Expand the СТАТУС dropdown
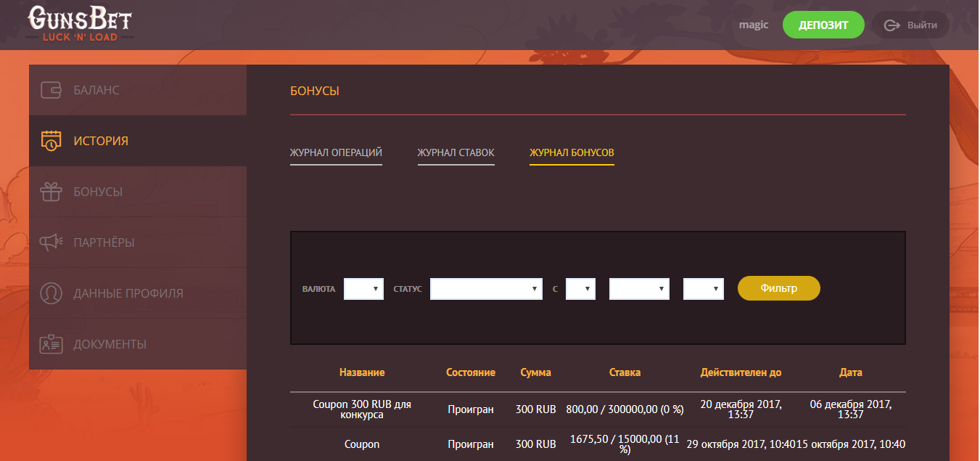 tap(486, 288)
